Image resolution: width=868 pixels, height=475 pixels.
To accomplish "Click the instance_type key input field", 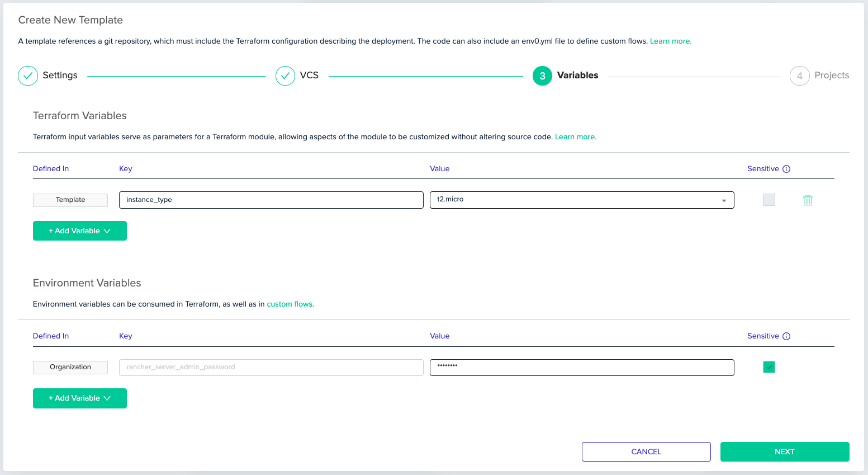I will click(271, 200).
